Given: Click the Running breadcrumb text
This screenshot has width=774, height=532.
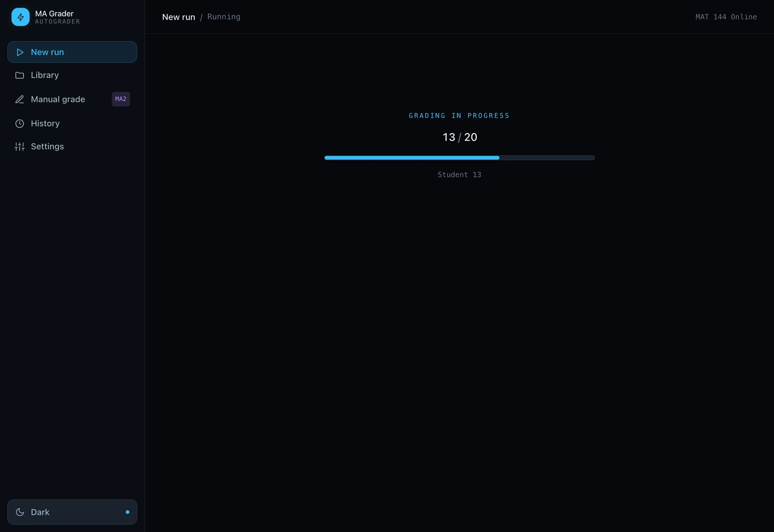Looking at the screenshot, I should pos(224,17).
